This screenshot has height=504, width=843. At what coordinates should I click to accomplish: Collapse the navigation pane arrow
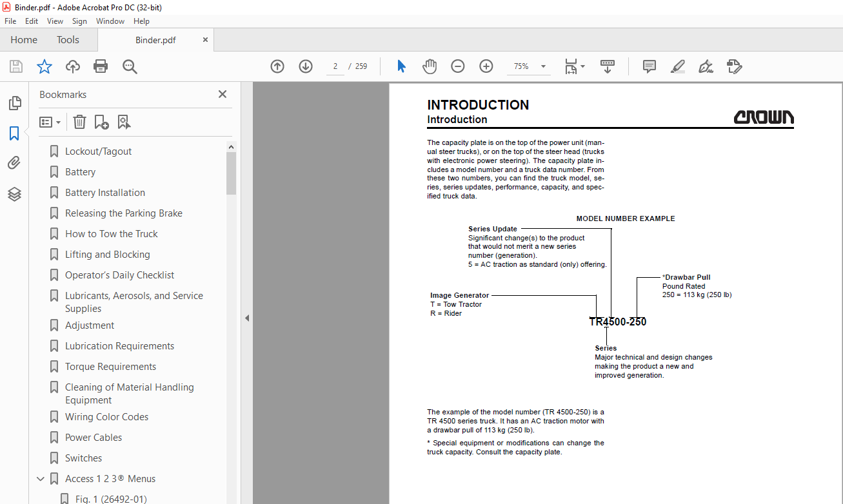pyautogui.click(x=246, y=318)
